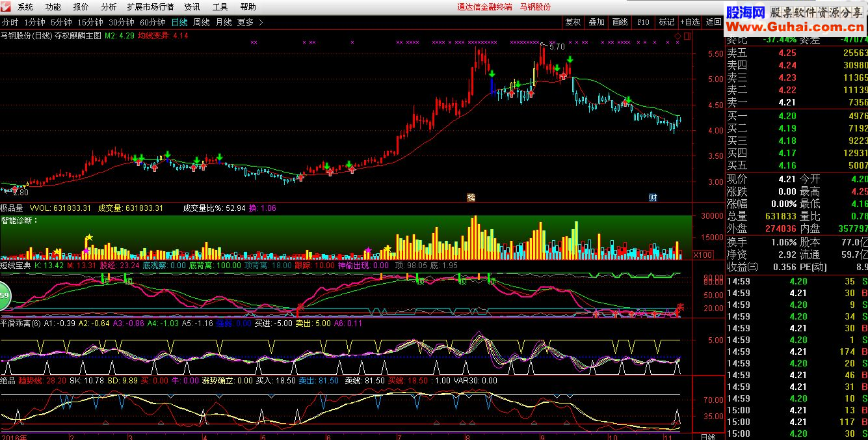Click the panel layout icon beside the diamond
This screenshot has width=868, height=440.
point(687,35)
